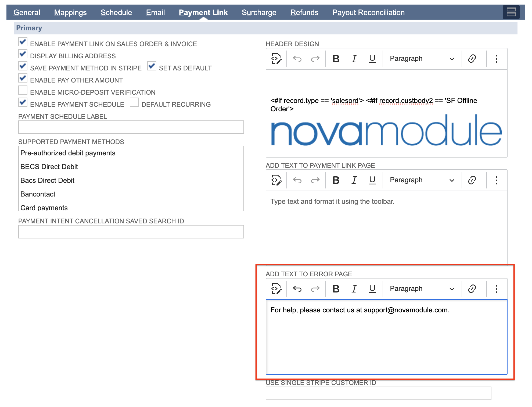Toggle Display Billing Address checkbox
532x407 pixels.
(23, 54)
